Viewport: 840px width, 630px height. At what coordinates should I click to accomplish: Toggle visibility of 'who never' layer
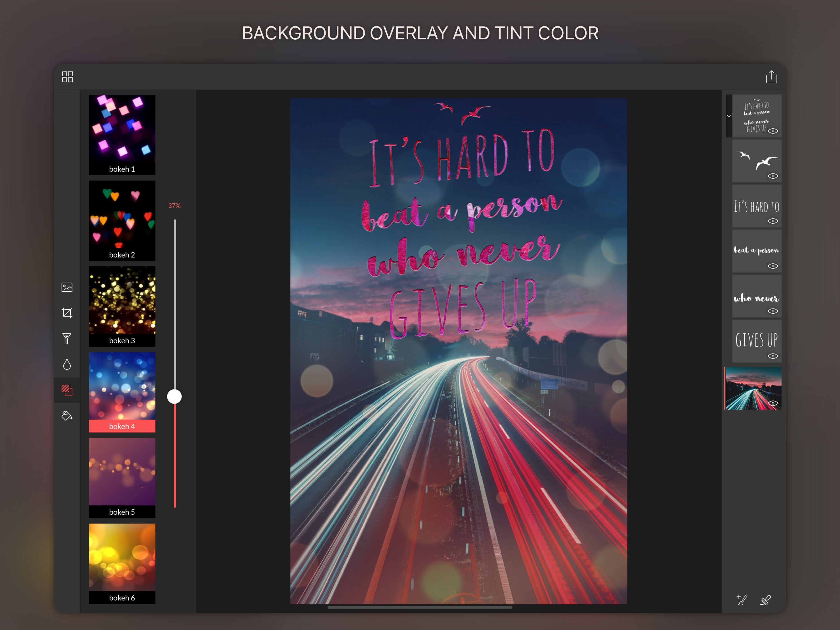tap(773, 311)
